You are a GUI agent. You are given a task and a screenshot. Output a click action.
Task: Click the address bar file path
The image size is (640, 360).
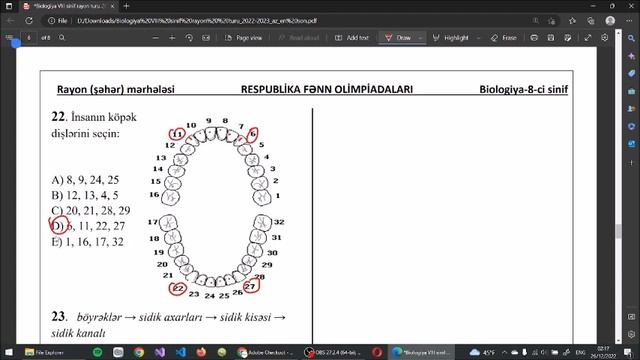tap(197, 20)
